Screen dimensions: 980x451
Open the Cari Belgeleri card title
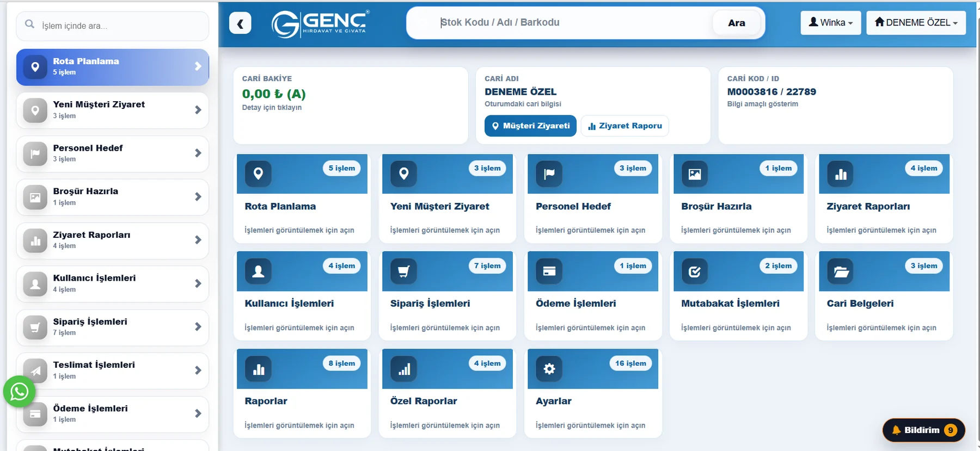click(860, 304)
